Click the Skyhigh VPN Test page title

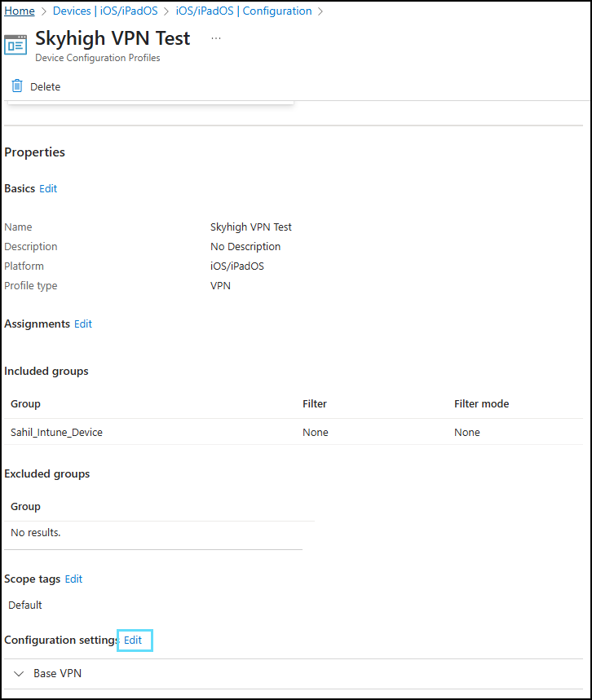[x=113, y=38]
